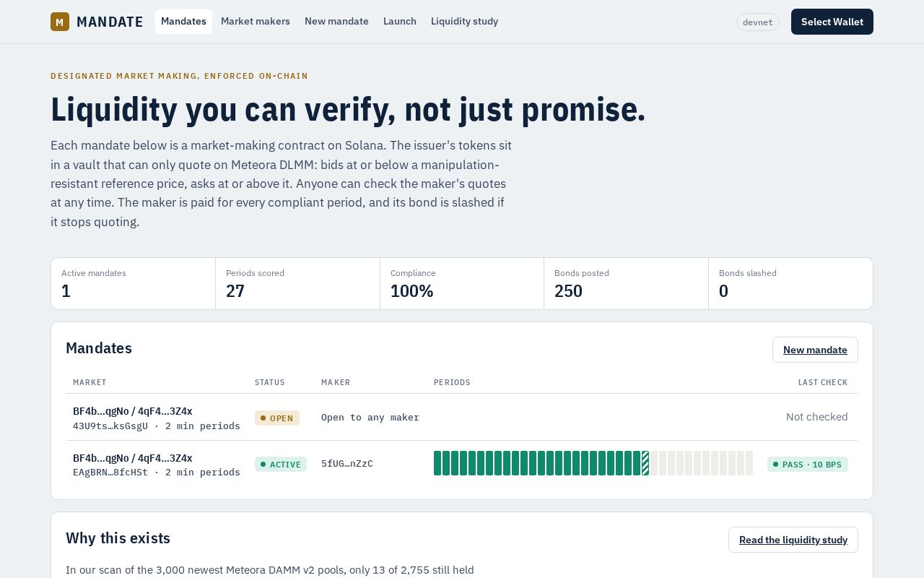
Task: Click the MANDATE brand name text
Action: click(110, 22)
